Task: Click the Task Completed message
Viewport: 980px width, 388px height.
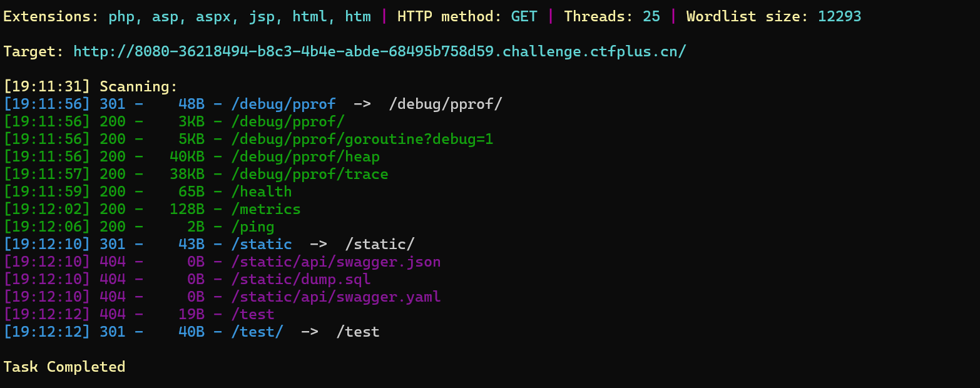Action: coord(64,367)
